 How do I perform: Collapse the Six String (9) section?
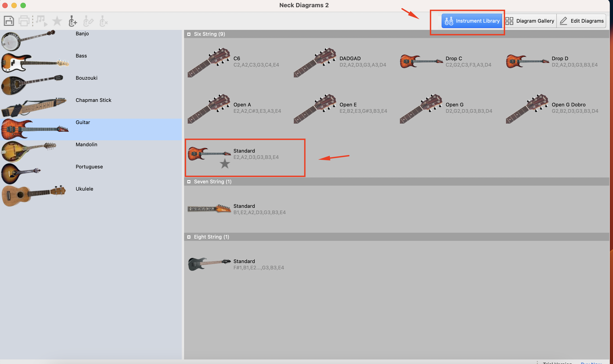(189, 34)
